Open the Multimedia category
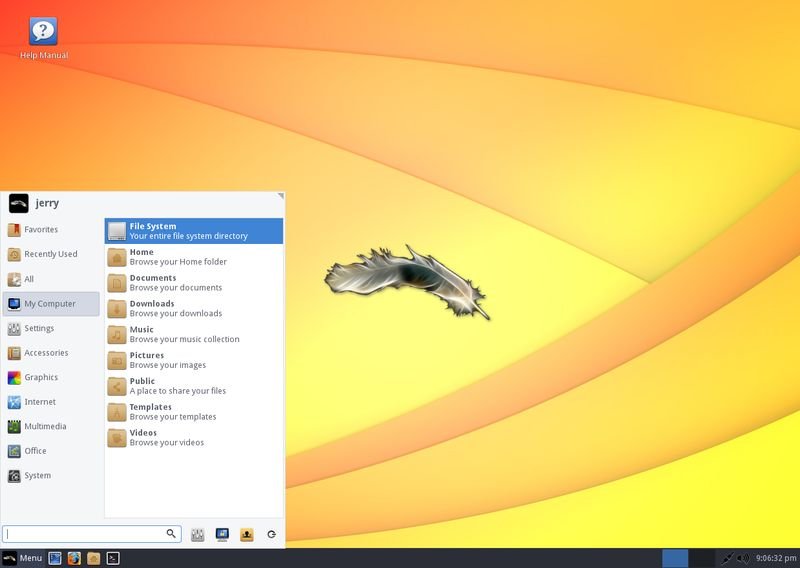This screenshot has width=800, height=568. point(45,427)
